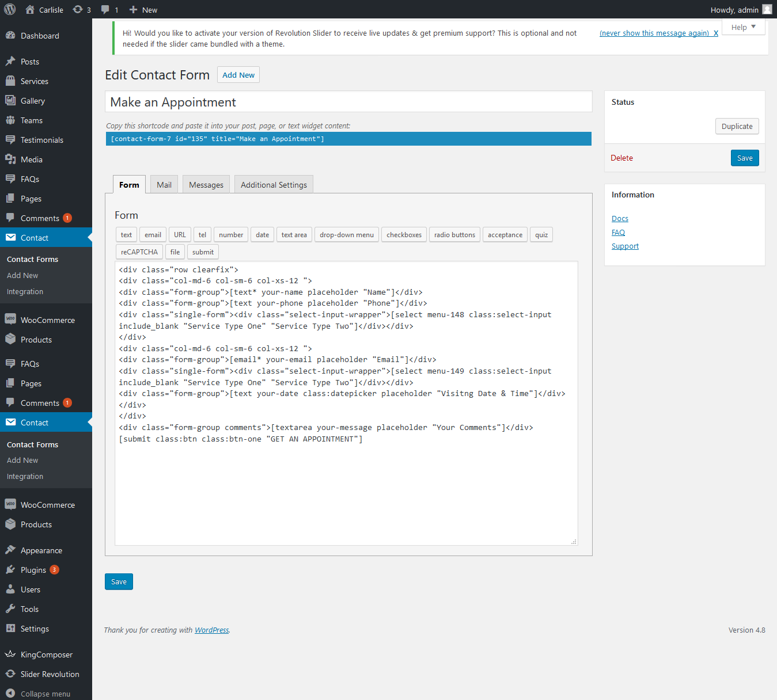This screenshot has width=777, height=700.
Task: Open Gallery from the sidebar icon
Action: coord(10,101)
